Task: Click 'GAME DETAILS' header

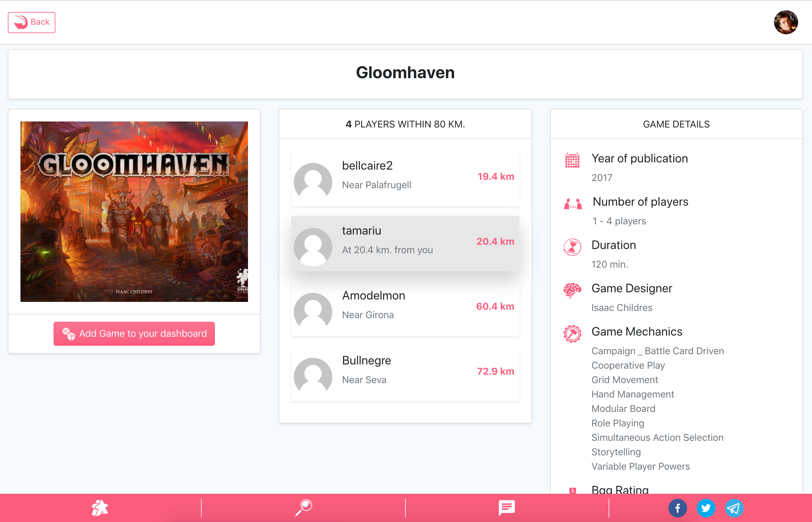Action: click(676, 124)
